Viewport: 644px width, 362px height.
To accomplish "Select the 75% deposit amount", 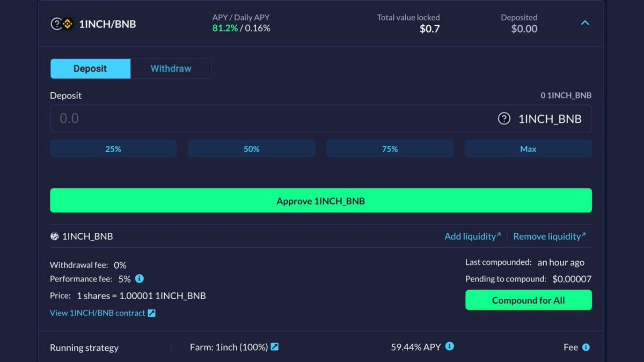I will click(x=390, y=149).
